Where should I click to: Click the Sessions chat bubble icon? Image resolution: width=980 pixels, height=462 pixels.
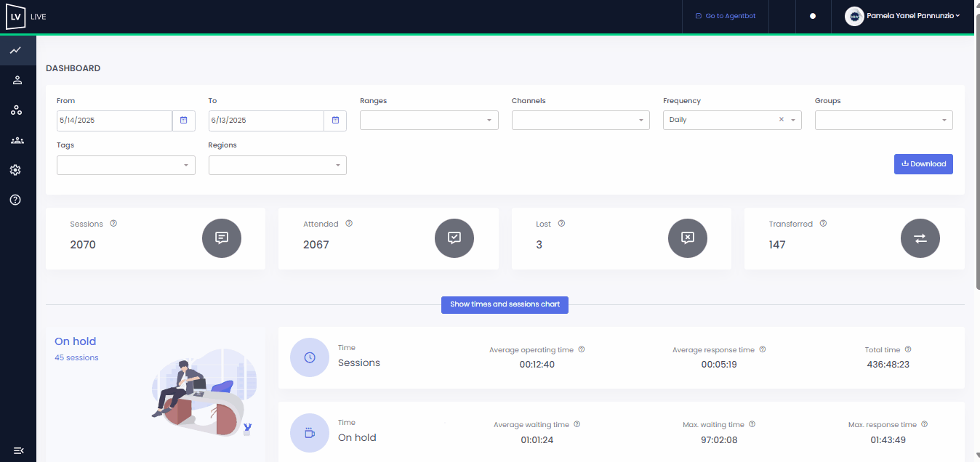pyautogui.click(x=222, y=238)
